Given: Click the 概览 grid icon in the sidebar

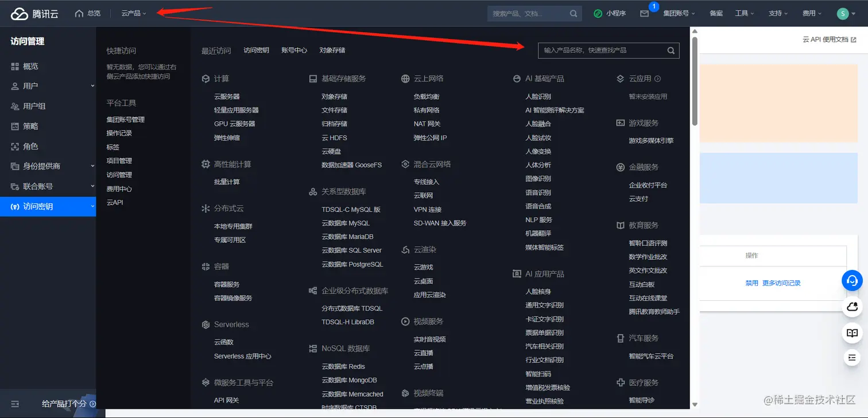Looking at the screenshot, I should pyautogui.click(x=15, y=67).
